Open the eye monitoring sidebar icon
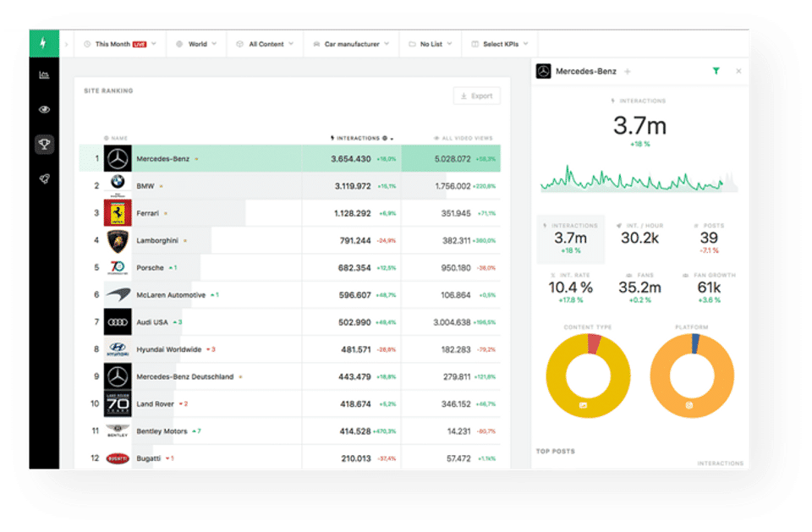This screenshot has width=812, height=532. coord(44,109)
